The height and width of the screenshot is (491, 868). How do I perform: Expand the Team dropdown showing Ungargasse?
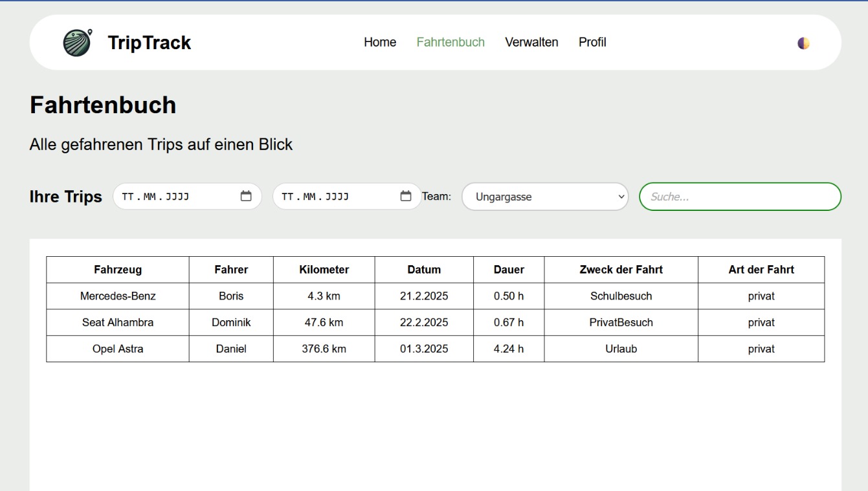tap(544, 197)
